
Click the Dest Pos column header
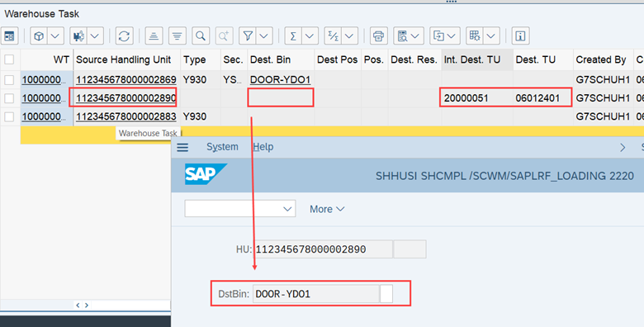[337, 59]
